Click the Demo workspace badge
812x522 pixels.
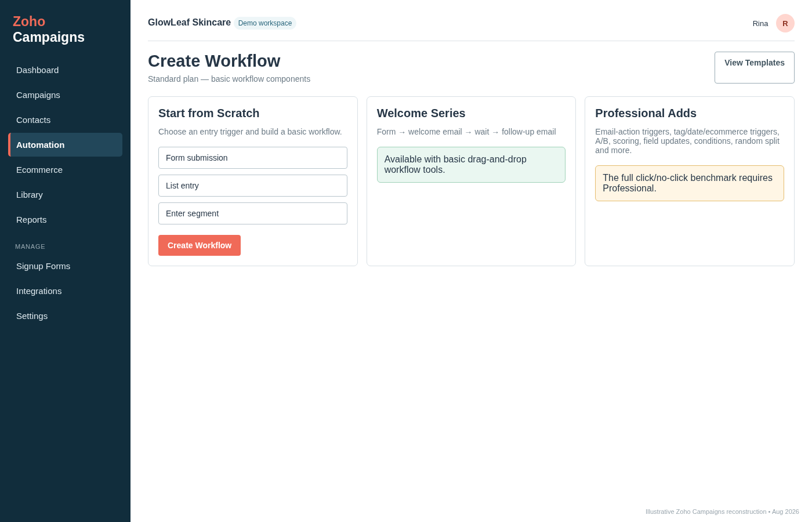pyautogui.click(x=265, y=23)
